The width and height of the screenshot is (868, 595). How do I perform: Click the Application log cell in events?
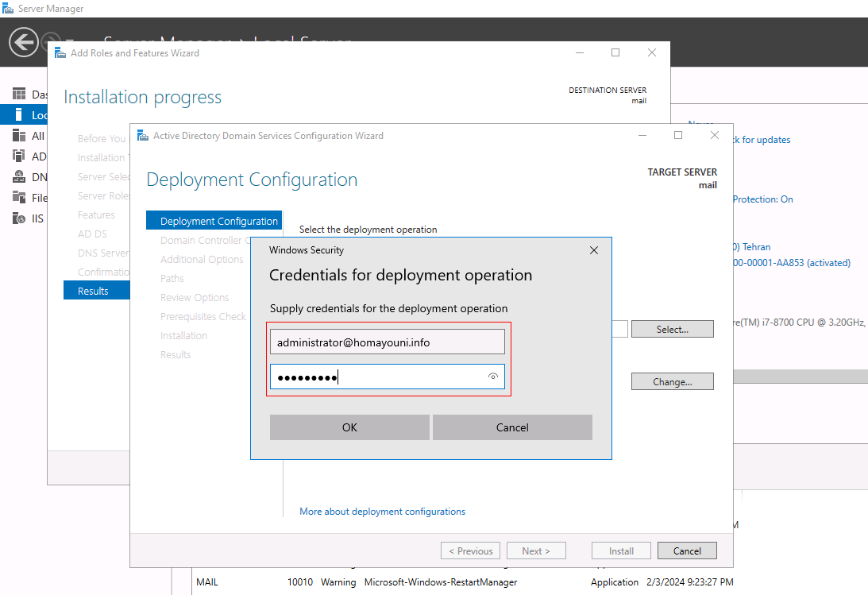615,582
